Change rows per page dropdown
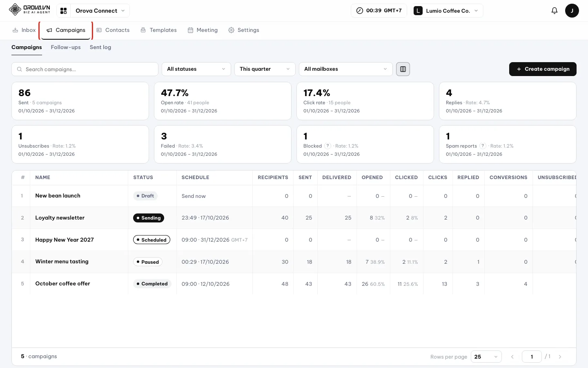 coord(486,357)
